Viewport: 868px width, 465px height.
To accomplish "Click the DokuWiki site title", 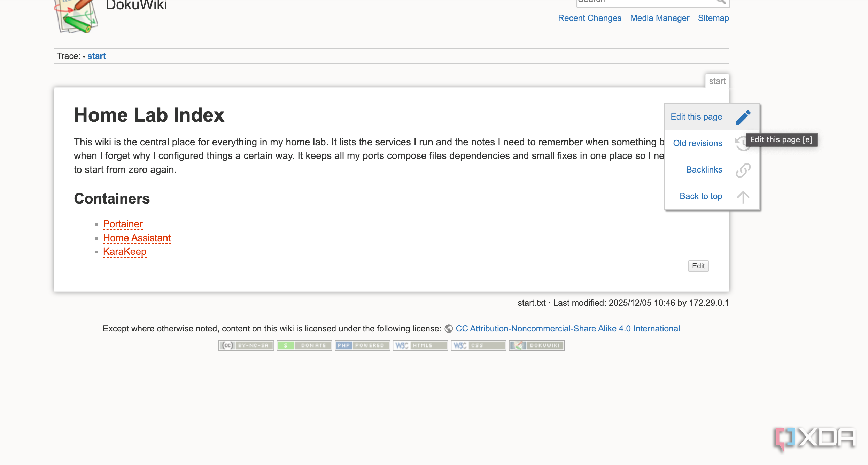I will tap(137, 5).
